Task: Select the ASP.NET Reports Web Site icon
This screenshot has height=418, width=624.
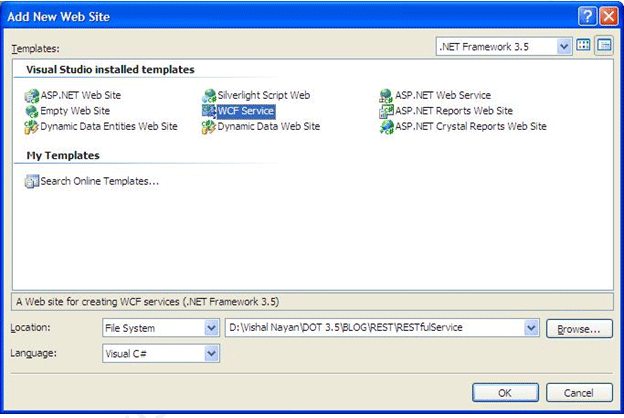Action: pos(386,111)
